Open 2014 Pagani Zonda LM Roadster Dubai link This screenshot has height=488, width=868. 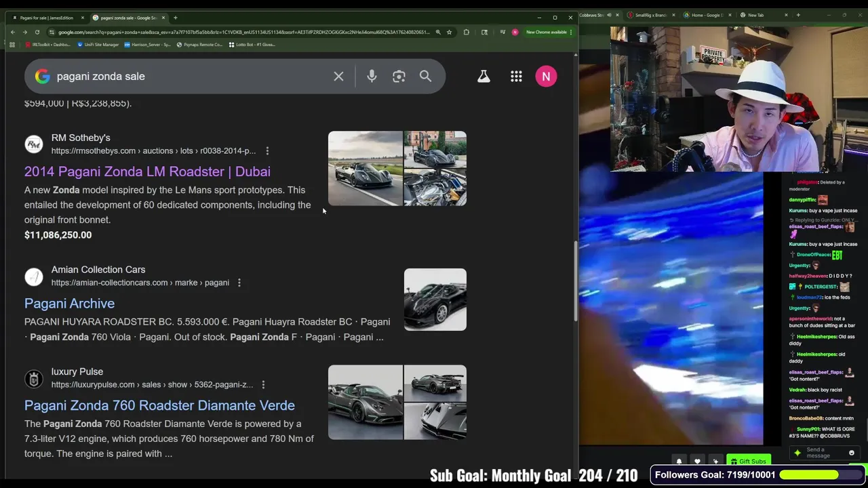[147, 171]
